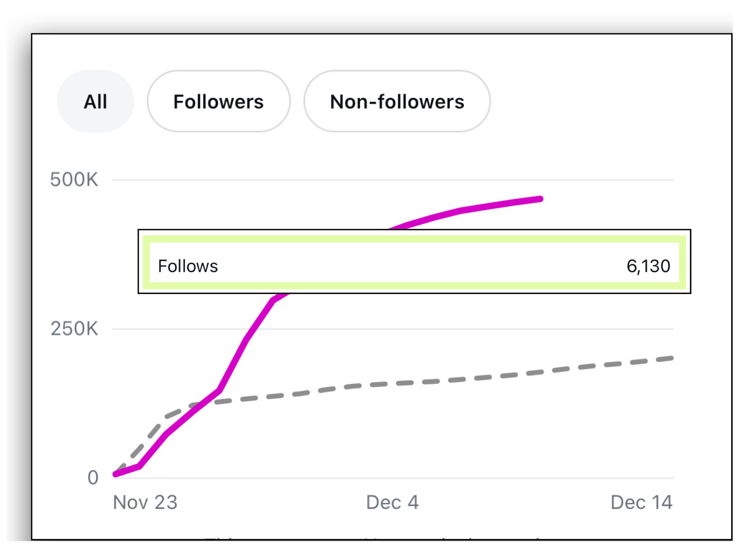Click the gray dashed line's right end
Screen dimensions: 749x560
click(x=670, y=359)
